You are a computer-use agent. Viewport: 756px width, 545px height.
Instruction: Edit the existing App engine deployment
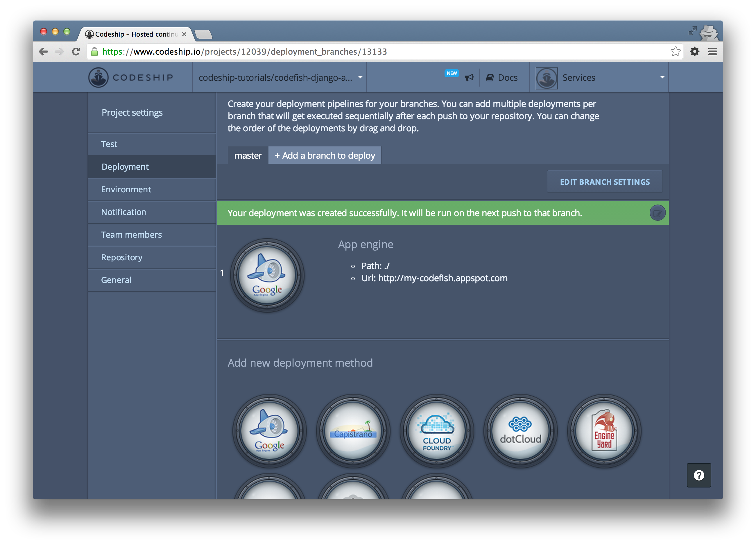pos(657,213)
